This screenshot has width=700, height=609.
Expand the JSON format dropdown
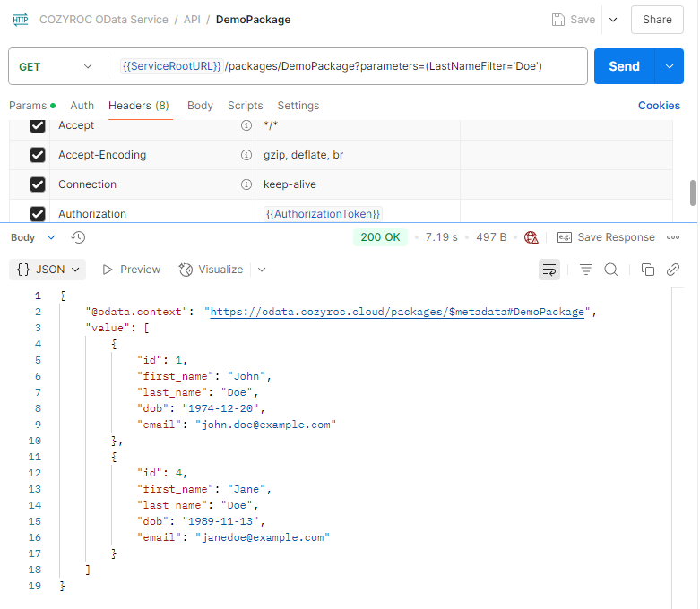49,270
